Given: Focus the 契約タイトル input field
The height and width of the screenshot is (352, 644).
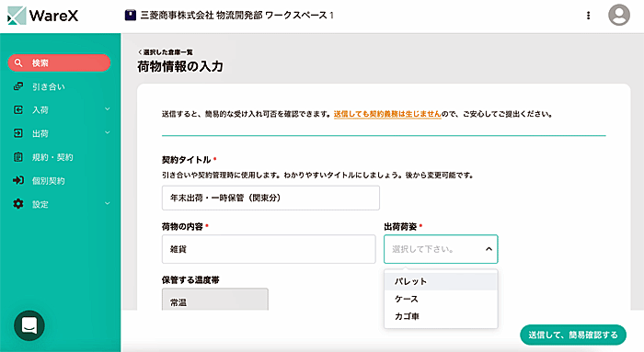Looking at the screenshot, I should tap(270, 198).
